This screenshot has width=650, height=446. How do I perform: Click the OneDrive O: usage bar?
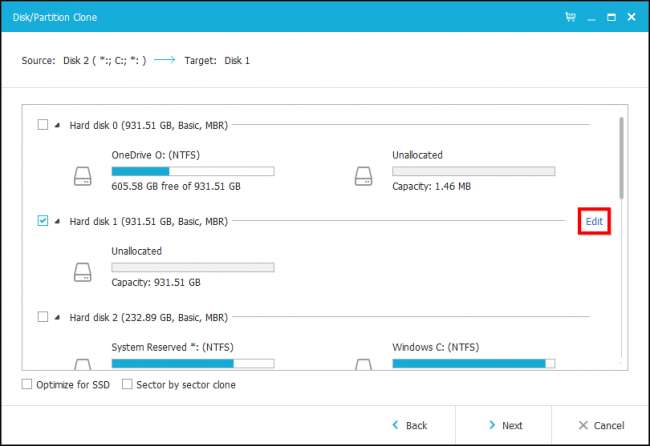192,171
